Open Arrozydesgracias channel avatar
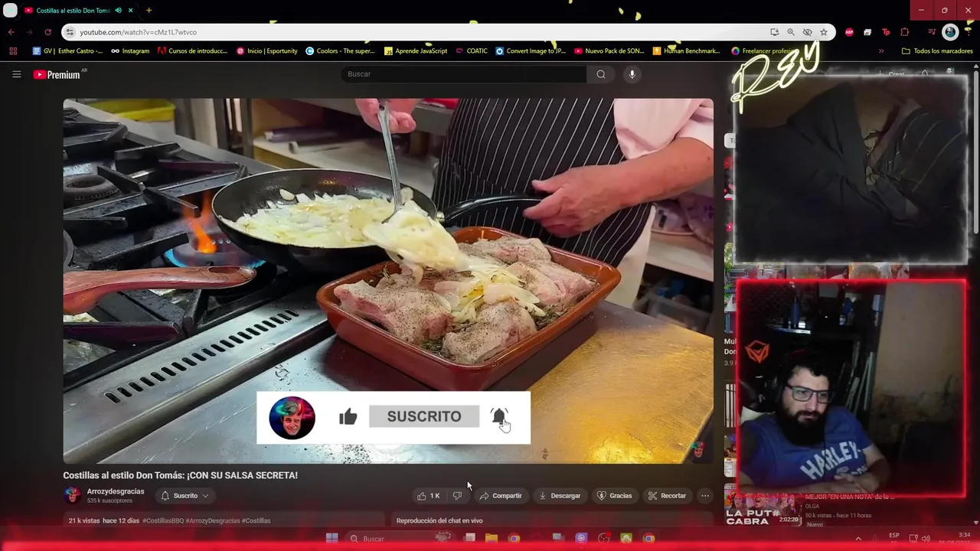This screenshot has height=551, width=980. pyautogui.click(x=73, y=495)
